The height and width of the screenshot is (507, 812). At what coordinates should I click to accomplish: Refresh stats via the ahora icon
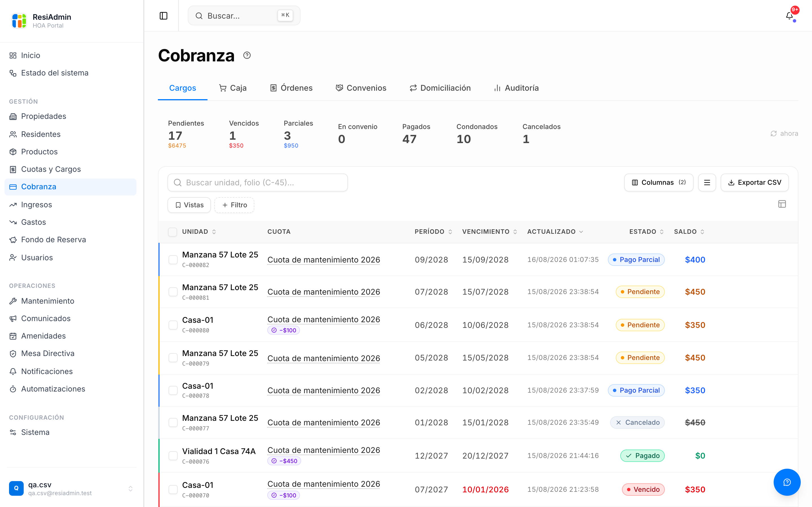[x=773, y=134]
